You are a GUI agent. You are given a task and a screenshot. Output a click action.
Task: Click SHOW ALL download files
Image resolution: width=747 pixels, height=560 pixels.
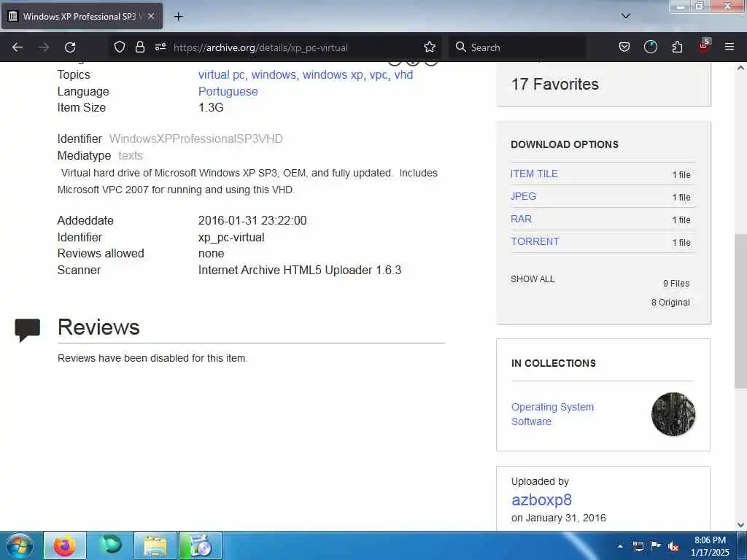click(533, 279)
